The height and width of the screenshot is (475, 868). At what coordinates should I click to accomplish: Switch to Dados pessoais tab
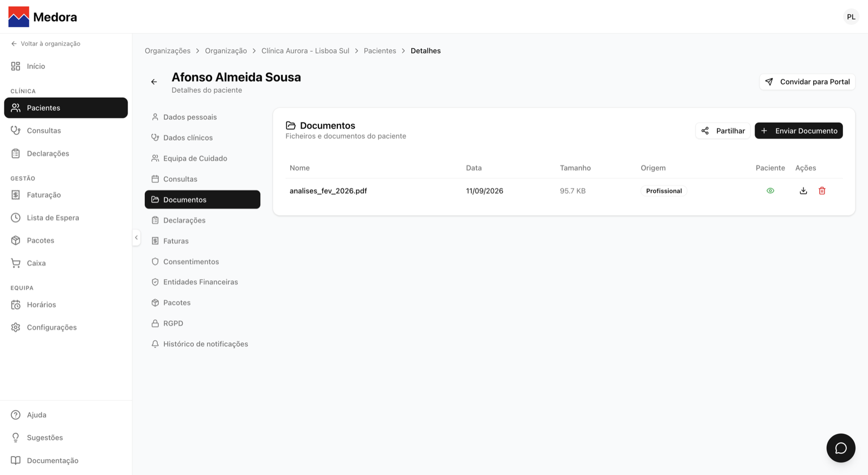tap(202, 117)
